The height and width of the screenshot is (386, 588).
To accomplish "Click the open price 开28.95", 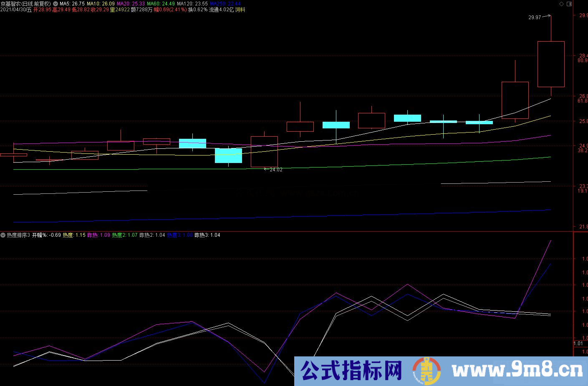I will point(42,10).
